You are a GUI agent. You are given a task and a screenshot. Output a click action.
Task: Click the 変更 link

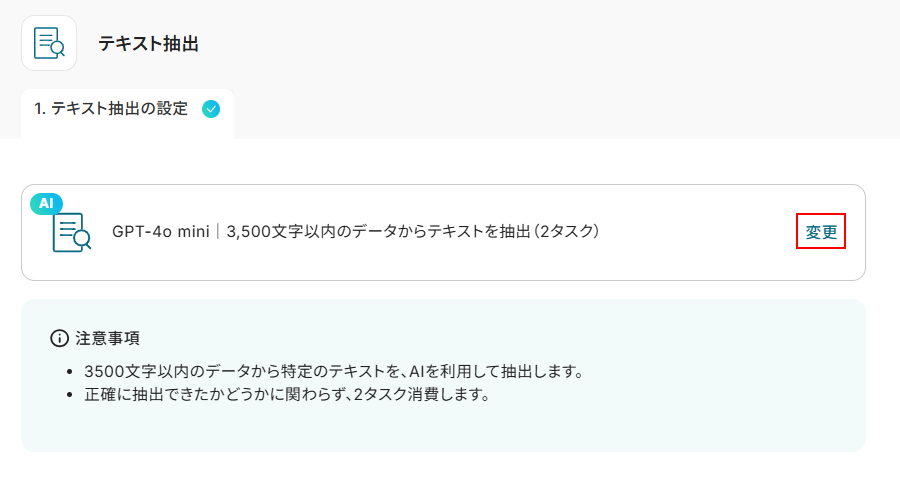tap(821, 232)
